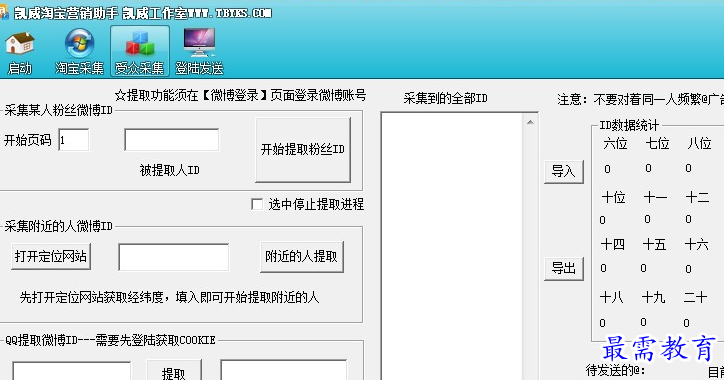
Task: Click the input box right of 提取
Action: coord(284,370)
